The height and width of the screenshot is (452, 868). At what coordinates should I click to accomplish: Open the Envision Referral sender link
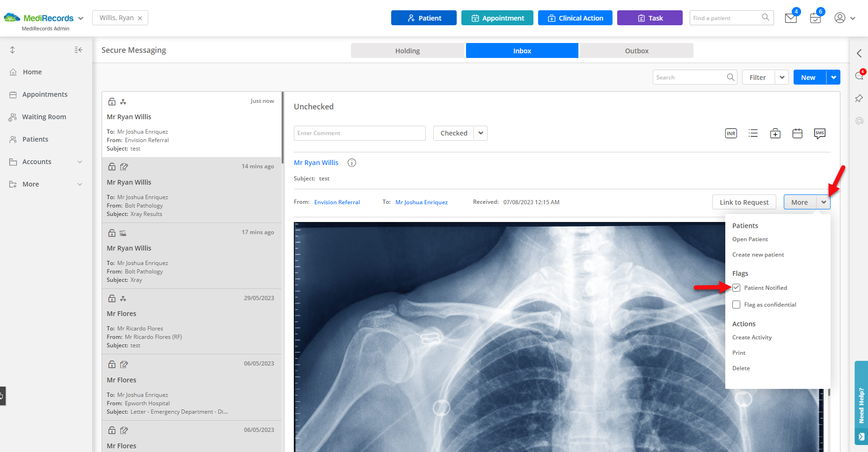click(337, 202)
